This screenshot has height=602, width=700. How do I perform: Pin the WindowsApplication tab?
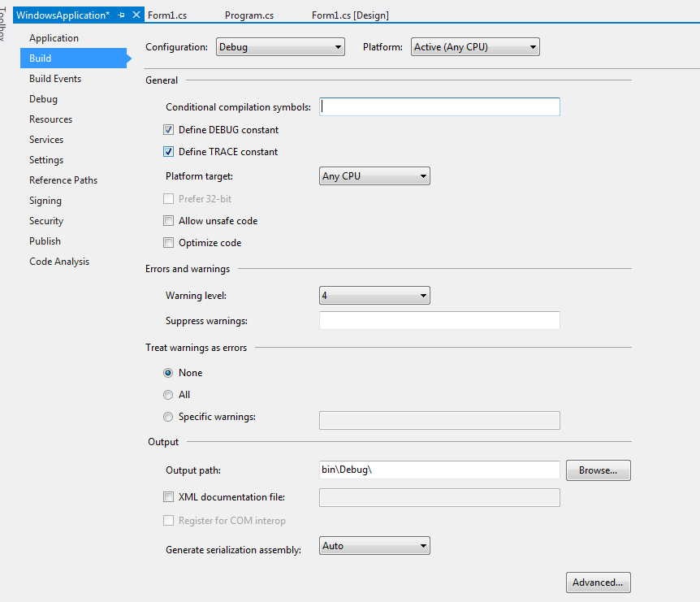[121, 15]
